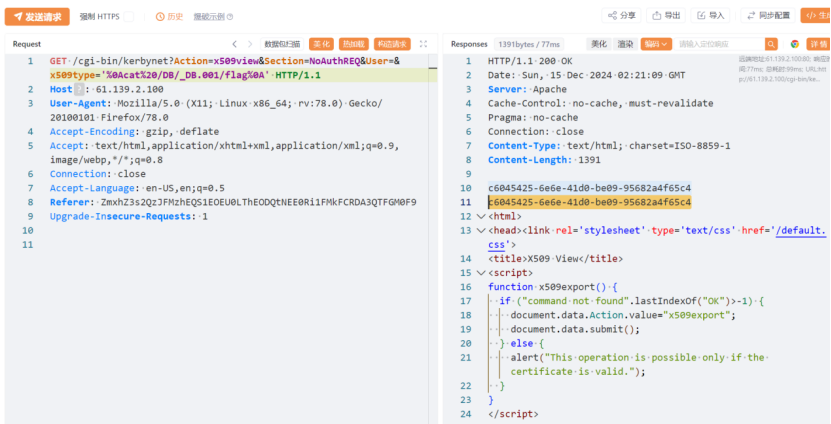Click the Server: Apache response header

click(x=527, y=89)
